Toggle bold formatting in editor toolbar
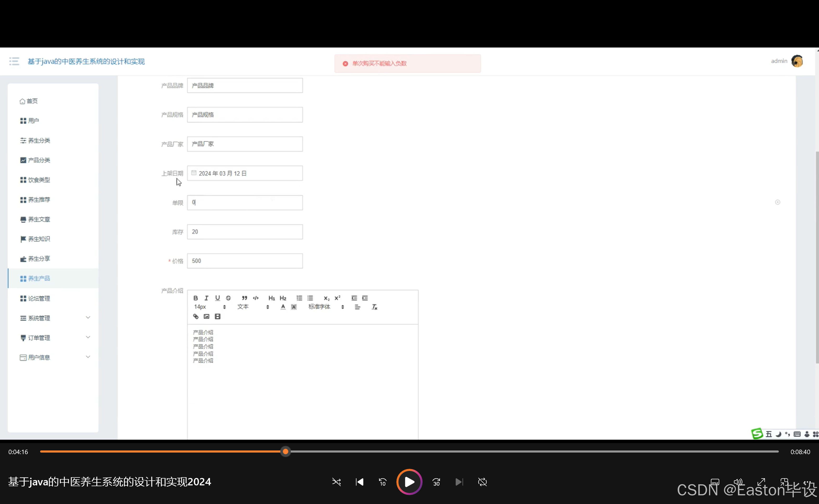819x504 pixels. click(196, 298)
